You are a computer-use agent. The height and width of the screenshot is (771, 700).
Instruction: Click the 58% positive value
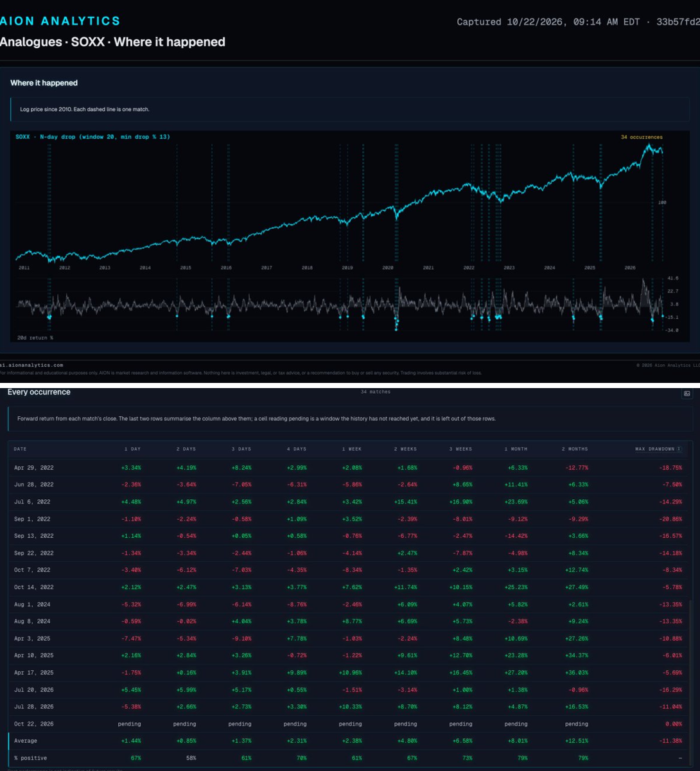(x=190, y=758)
